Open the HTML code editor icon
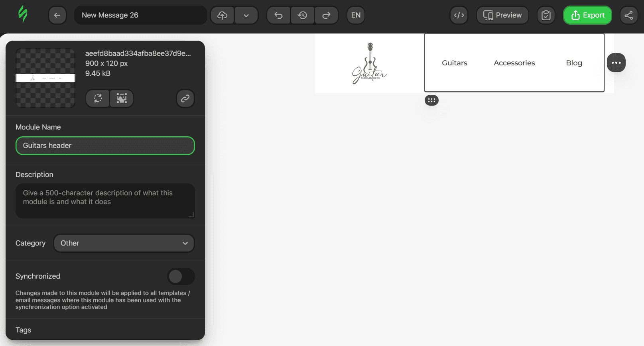 459,15
